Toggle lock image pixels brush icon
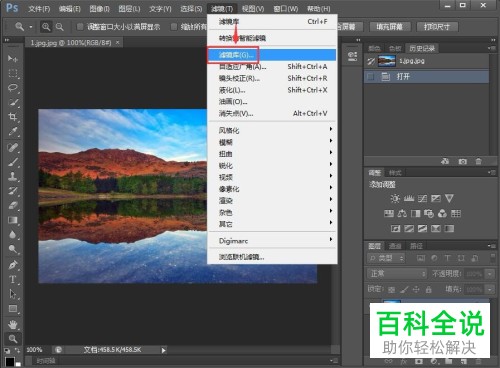This screenshot has height=368, width=500. click(x=404, y=290)
